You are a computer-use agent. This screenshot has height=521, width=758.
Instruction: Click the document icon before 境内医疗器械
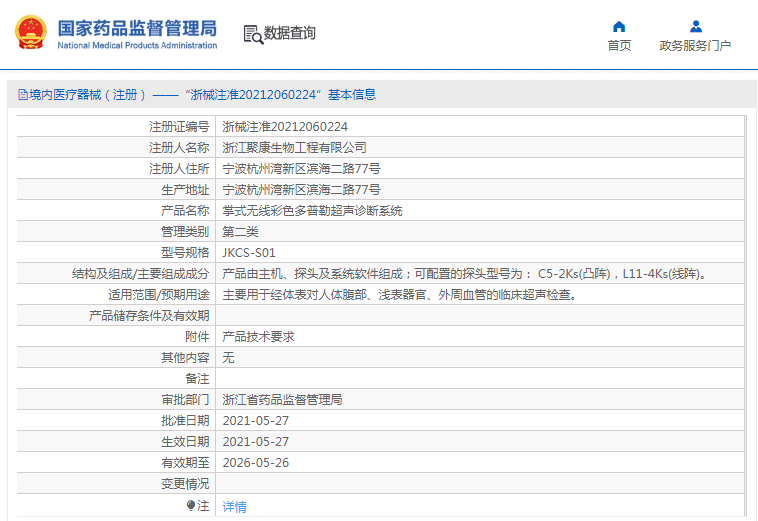coord(23,95)
